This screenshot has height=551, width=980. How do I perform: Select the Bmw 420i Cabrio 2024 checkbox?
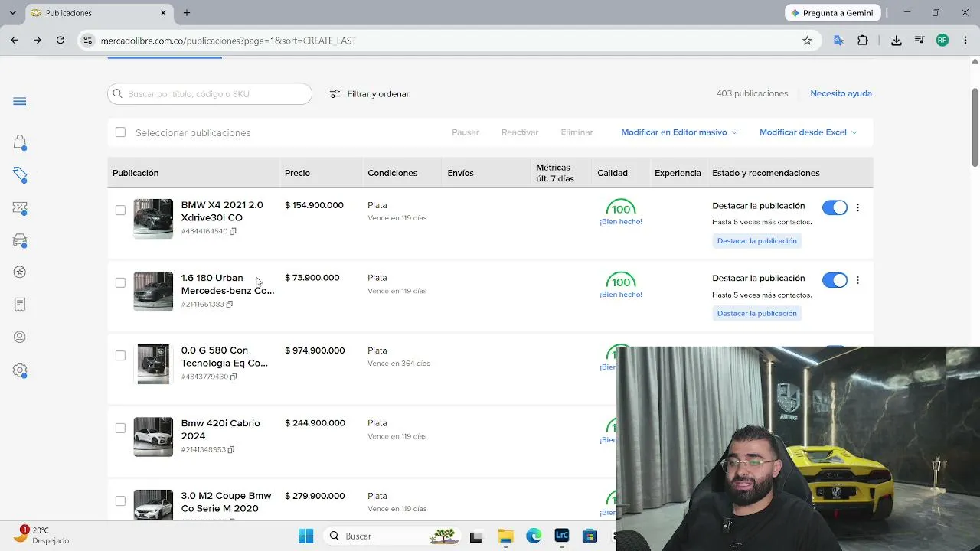coord(120,428)
